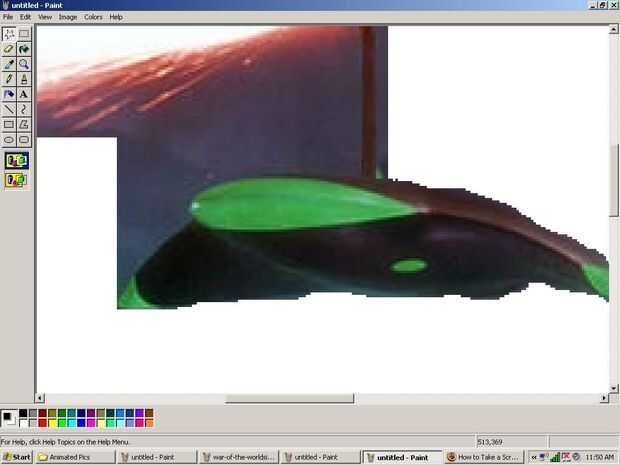Choose the bright red palette color

pyautogui.click(x=43, y=423)
